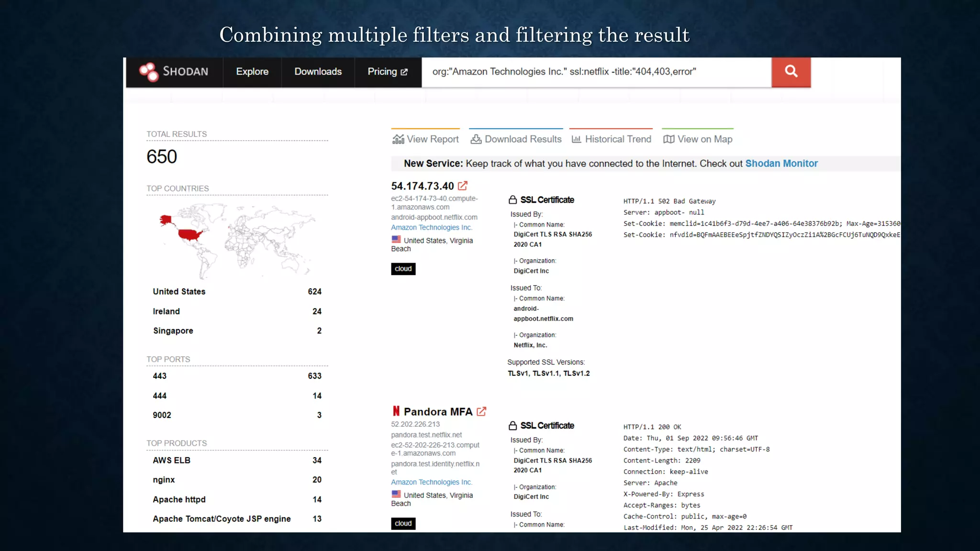The image size is (980, 551).
Task: Click the SHODAN brand text
Action: [x=186, y=72]
